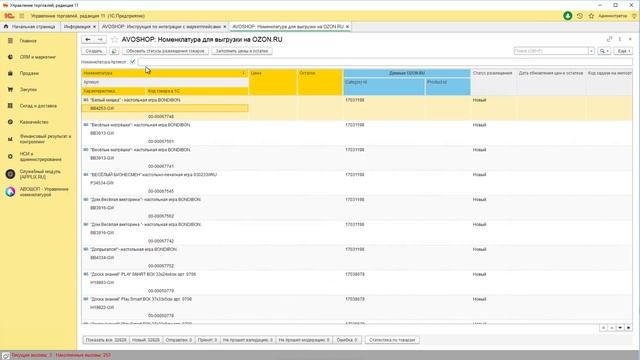Click the 1C logo icon in the header
640x360 pixels.
(9, 16)
